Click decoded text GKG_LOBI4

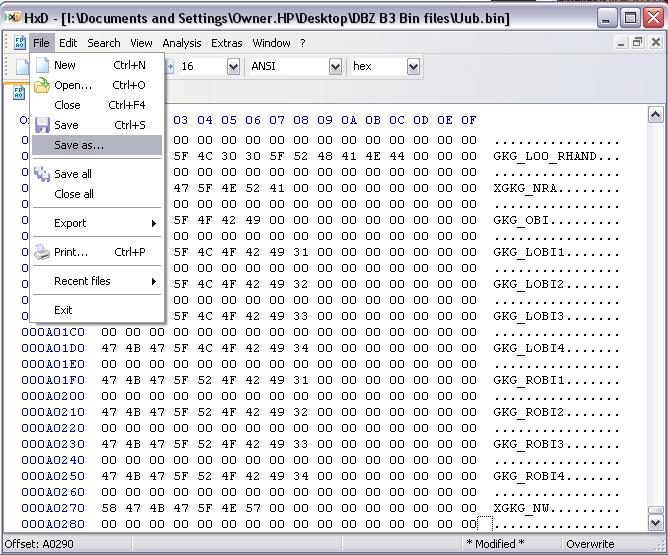(529, 348)
